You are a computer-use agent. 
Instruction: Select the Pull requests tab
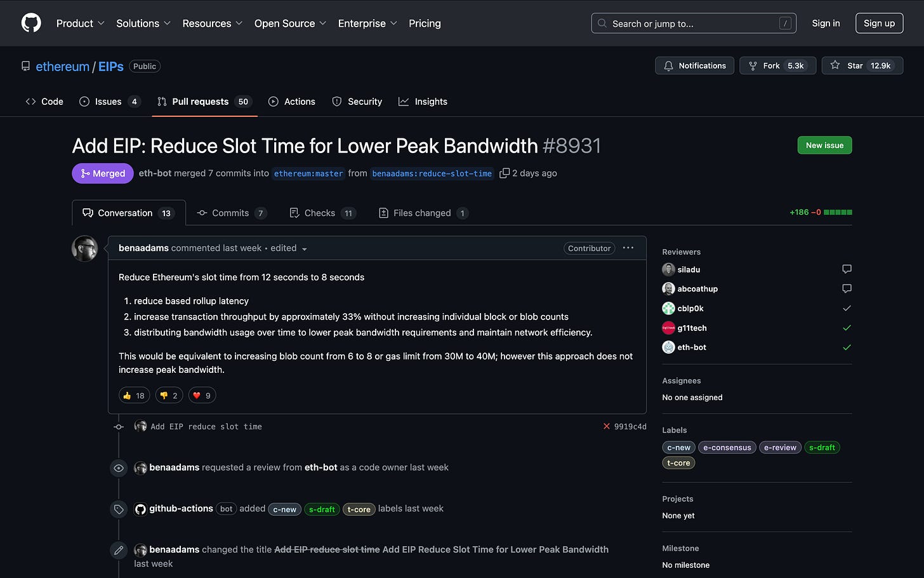click(204, 102)
